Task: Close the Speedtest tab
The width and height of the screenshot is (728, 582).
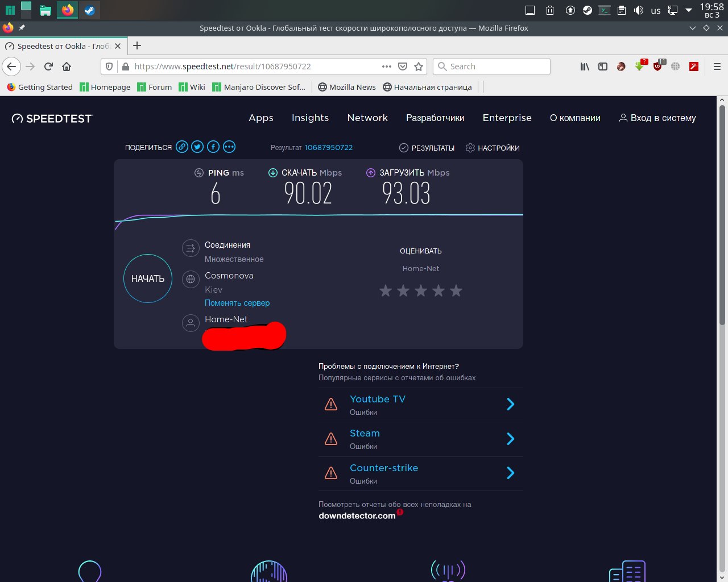Action: (118, 46)
